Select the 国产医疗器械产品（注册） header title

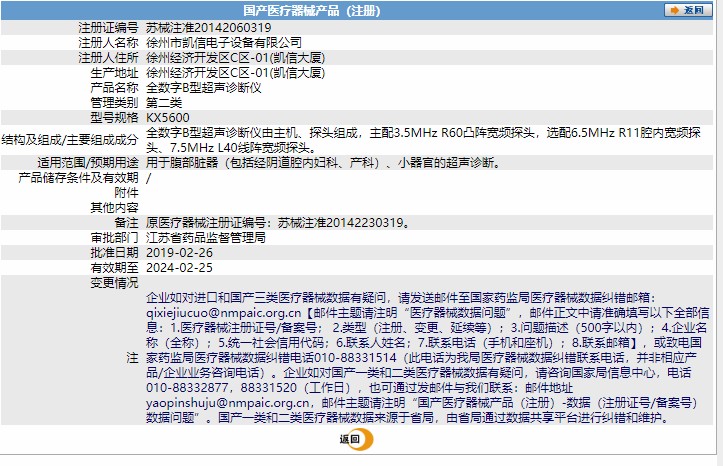[x=312, y=11]
